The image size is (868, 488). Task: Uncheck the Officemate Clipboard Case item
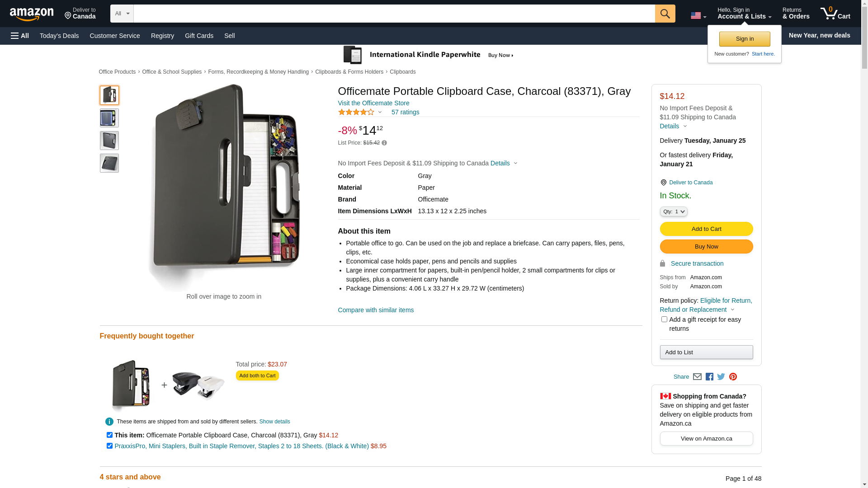pos(109,435)
